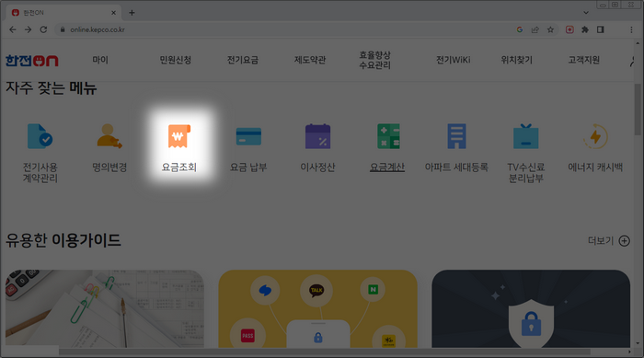Open the 민원신청 menu
This screenshot has width=644, height=358.
click(176, 60)
